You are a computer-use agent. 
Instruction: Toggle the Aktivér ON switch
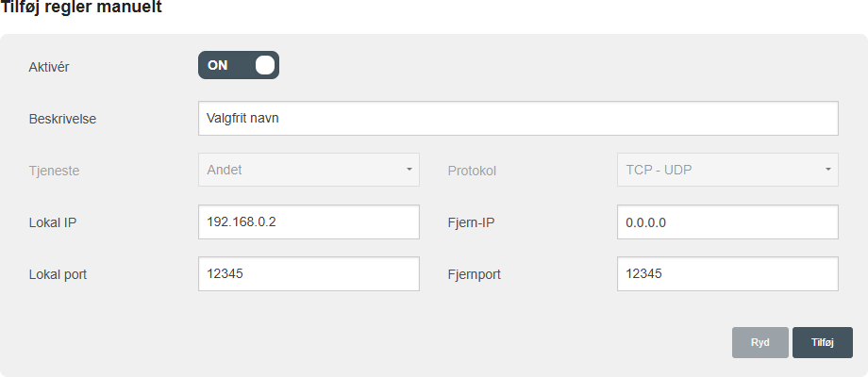pos(239,65)
